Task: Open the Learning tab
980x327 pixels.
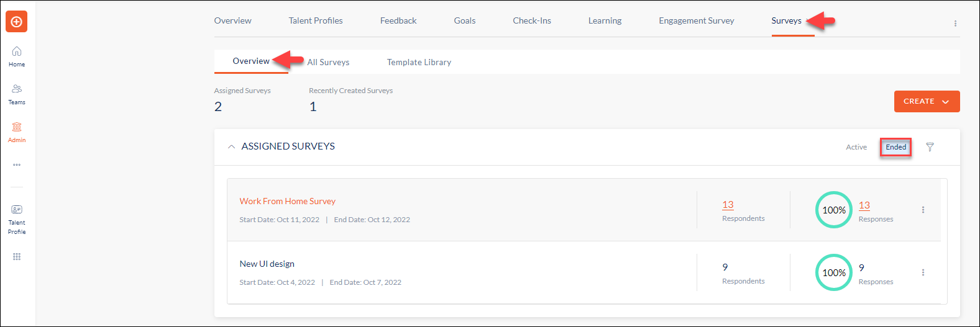Action: (x=605, y=20)
